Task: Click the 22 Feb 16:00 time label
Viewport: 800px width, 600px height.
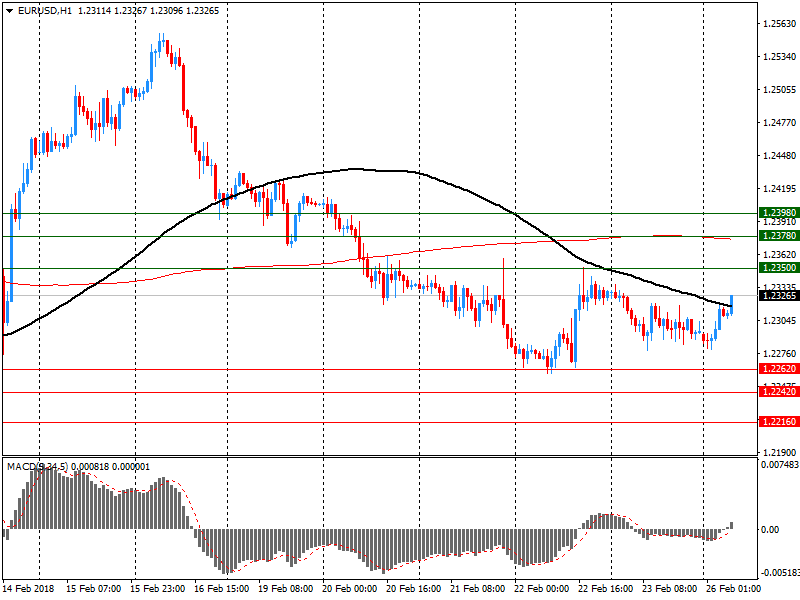Action: click(x=603, y=589)
